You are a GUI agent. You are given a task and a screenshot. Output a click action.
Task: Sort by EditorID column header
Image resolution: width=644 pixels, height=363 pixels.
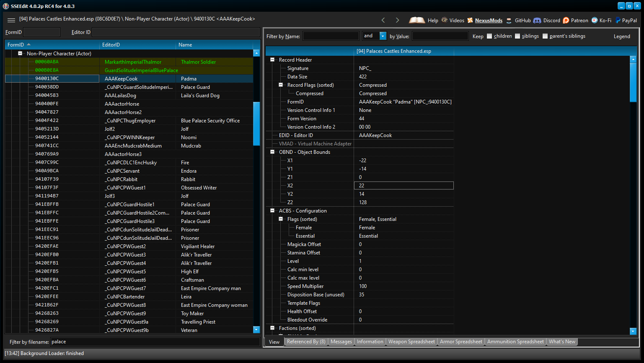[138, 45]
